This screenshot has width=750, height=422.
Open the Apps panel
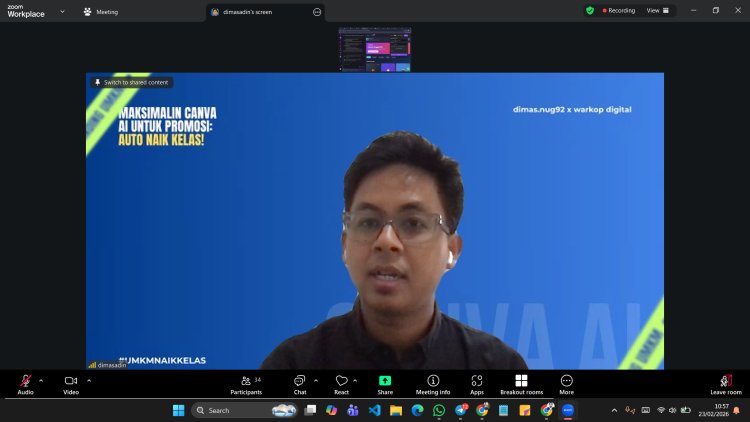(477, 384)
